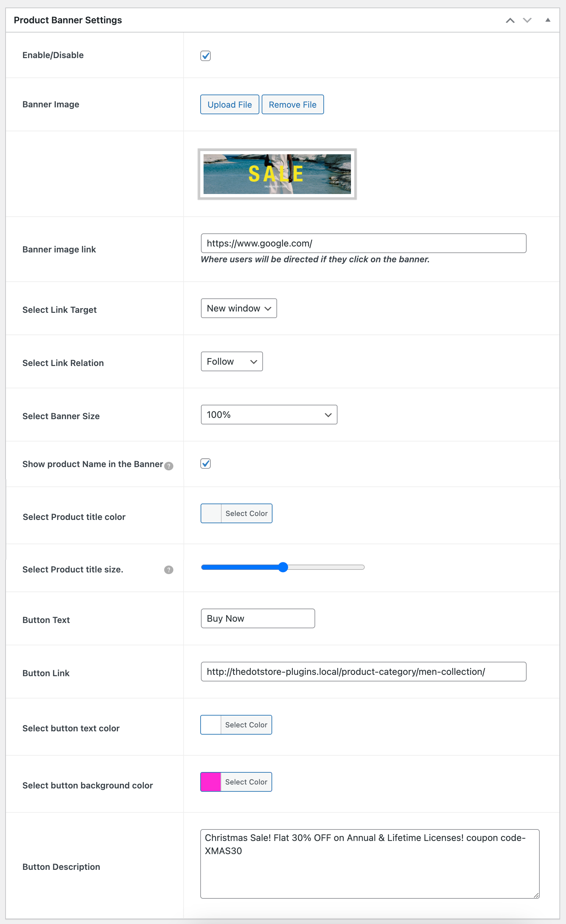
Task: Uncheck the Enable/Disable checkbox
Action: (206, 56)
